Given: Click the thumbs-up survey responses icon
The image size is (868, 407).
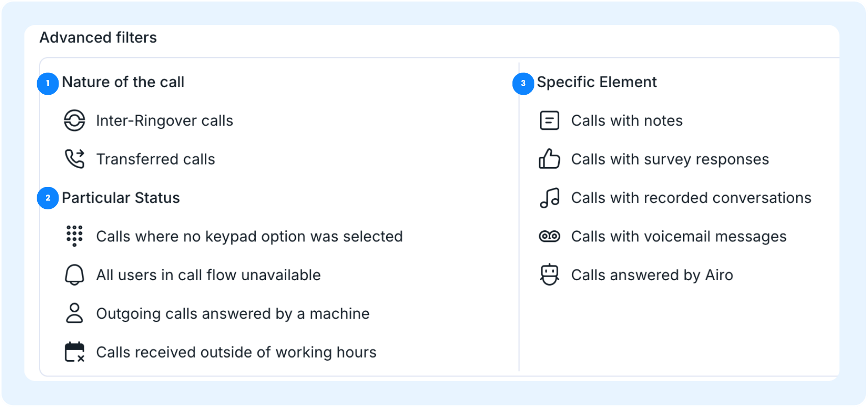Looking at the screenshot, I should click(x=549, y=159).
